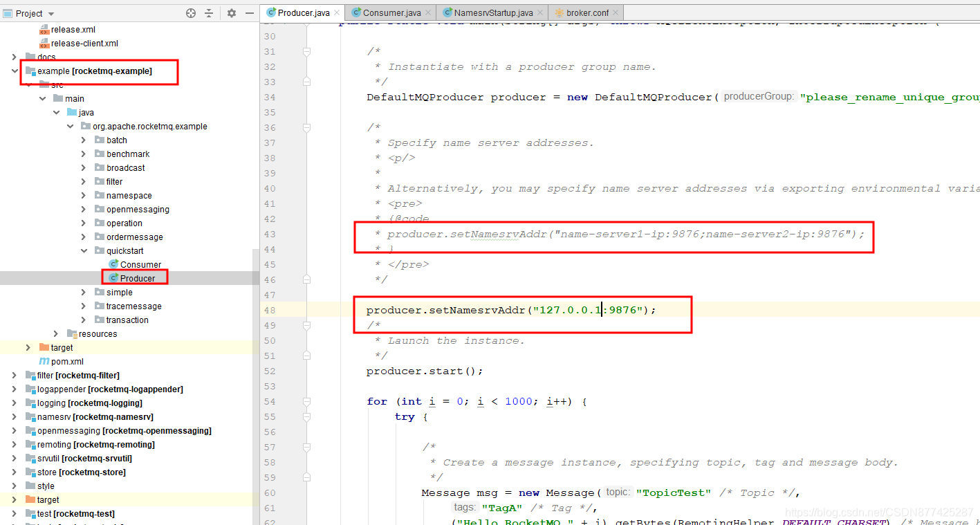Switch to the NamesrvStartup.java tab

[493, 12]
